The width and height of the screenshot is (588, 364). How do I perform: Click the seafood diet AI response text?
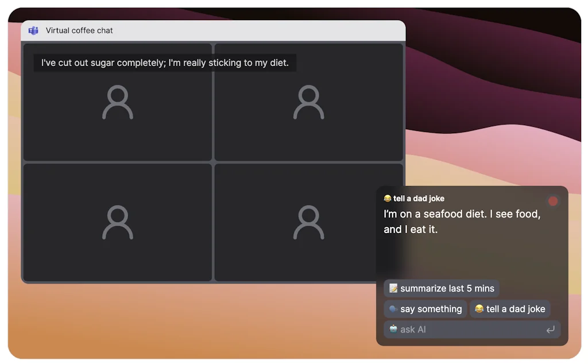pyautogui.click(x=461, y=222)
